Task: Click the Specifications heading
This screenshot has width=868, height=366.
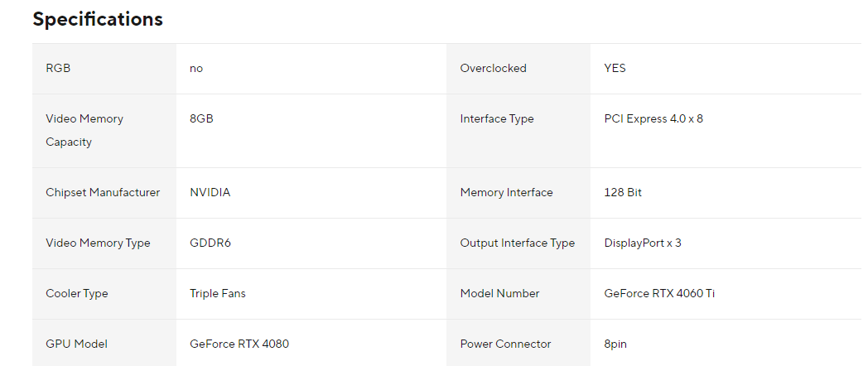Action: pos(98,19)
